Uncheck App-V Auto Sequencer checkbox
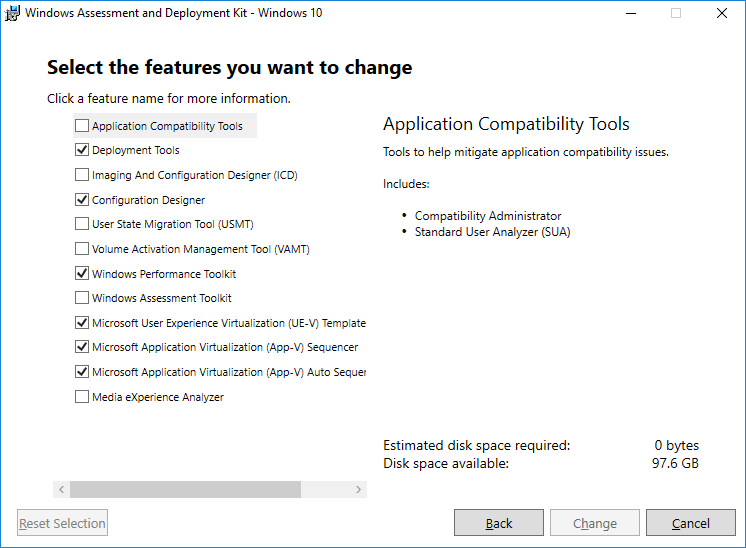This screenshot has height=548, width=746. (x=82, y=372)
